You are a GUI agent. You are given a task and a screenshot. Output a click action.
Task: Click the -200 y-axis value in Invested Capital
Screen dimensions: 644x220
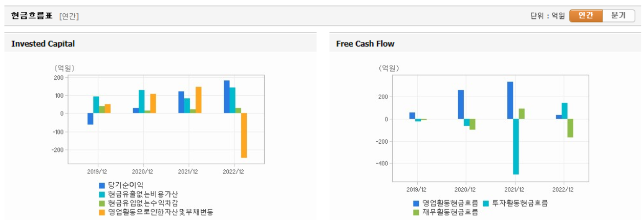click(57, 150)
